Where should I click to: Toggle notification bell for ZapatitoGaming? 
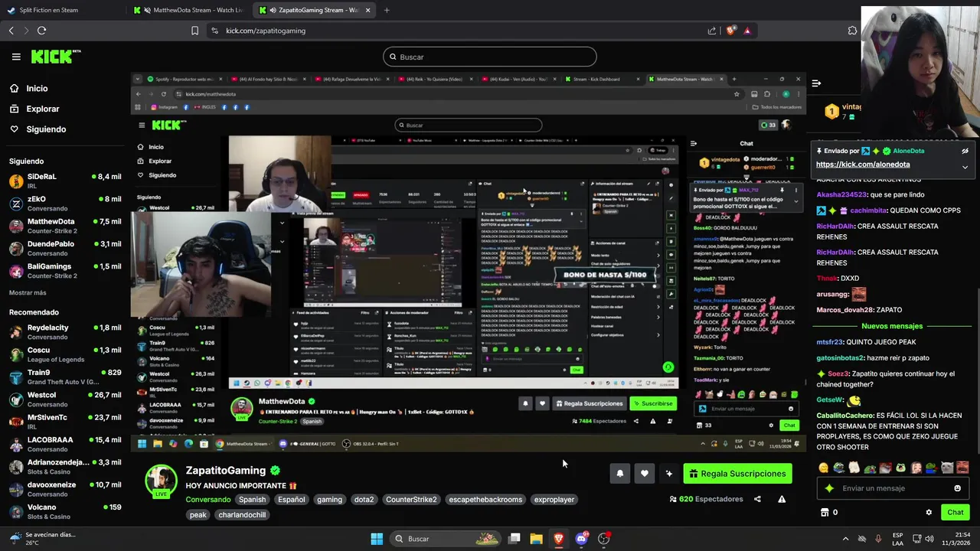(620, 474)
